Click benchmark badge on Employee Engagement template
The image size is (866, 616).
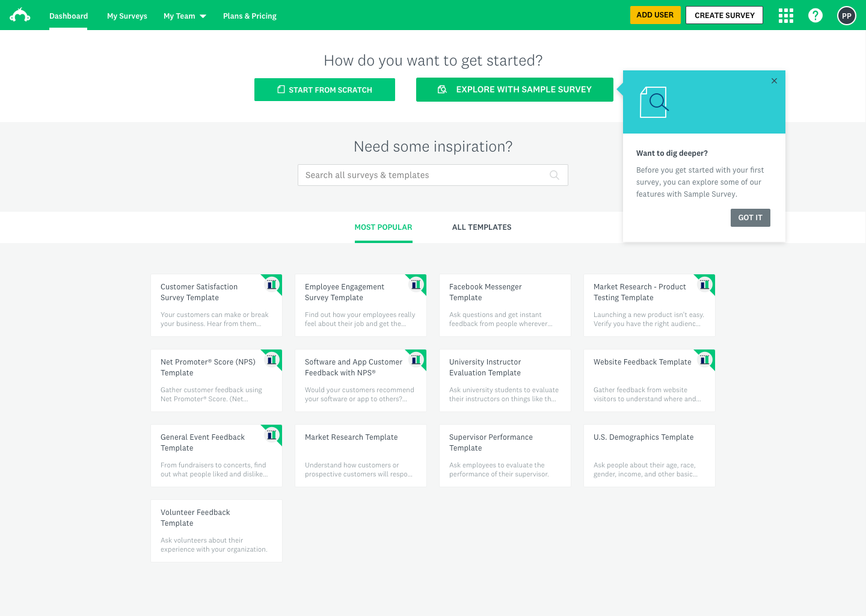click(x=417, y=284)
